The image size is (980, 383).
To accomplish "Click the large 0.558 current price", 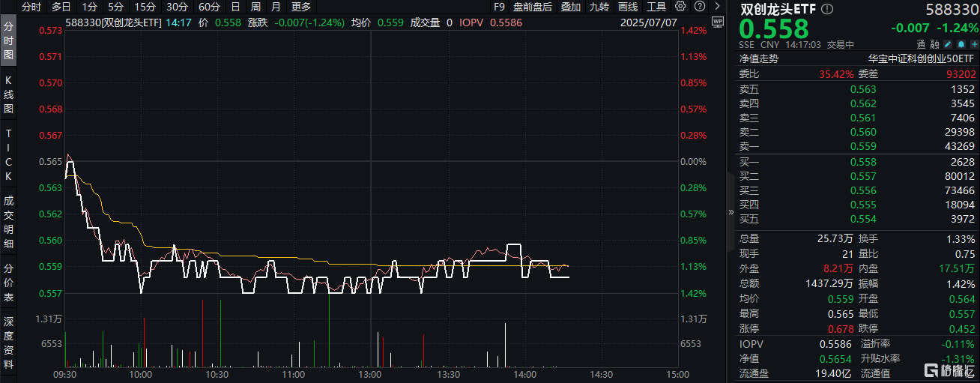I will click(x=775, y=29).
